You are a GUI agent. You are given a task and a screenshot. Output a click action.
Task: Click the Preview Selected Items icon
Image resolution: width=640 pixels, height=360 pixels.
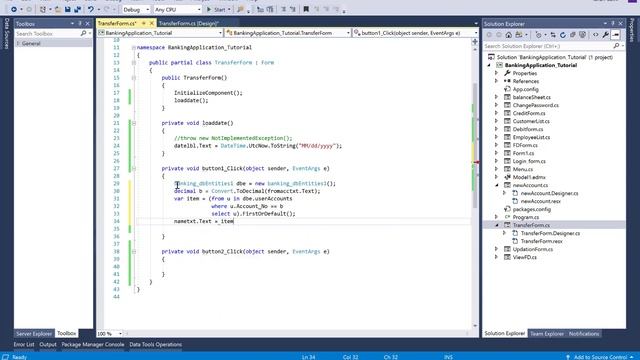(x=616, y=35)
